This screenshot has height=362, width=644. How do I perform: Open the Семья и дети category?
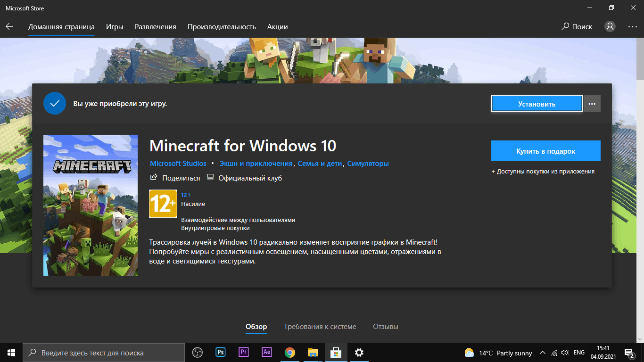[320, 164]
